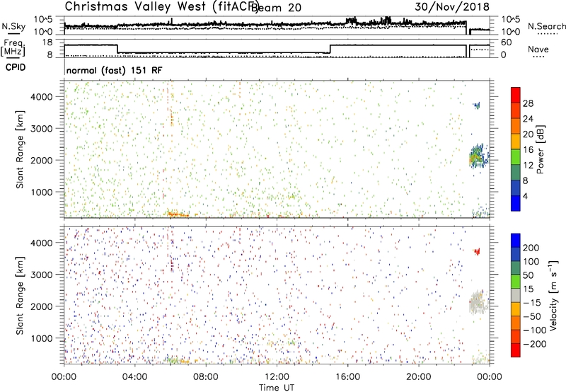Click the Power scale value 4

[x=526, y=196]
